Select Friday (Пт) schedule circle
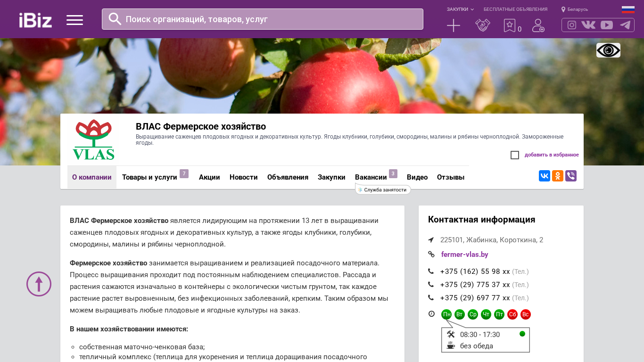The image size is (644, 362). point(499,314)
